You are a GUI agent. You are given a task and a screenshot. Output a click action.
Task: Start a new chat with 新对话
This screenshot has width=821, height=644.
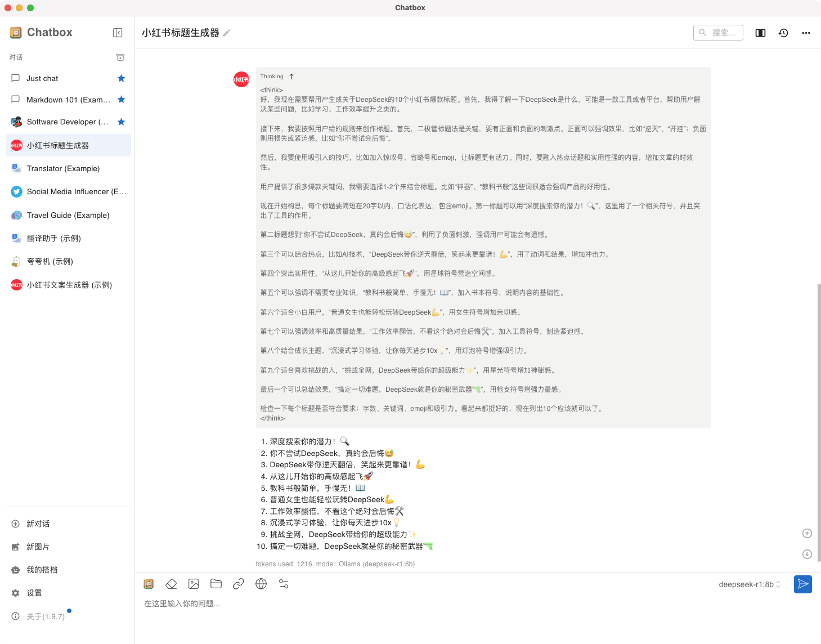[68, 524]
